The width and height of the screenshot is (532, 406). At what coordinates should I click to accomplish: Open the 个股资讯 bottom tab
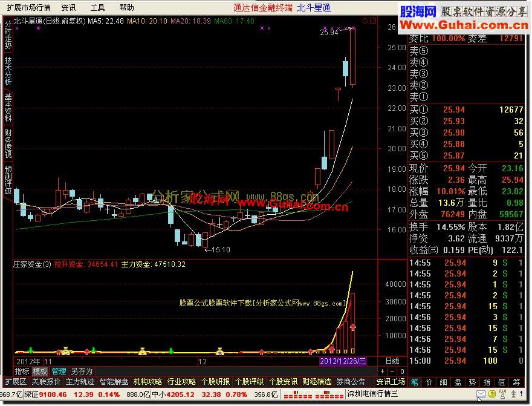pyautogui.click(x=284, y=382)
